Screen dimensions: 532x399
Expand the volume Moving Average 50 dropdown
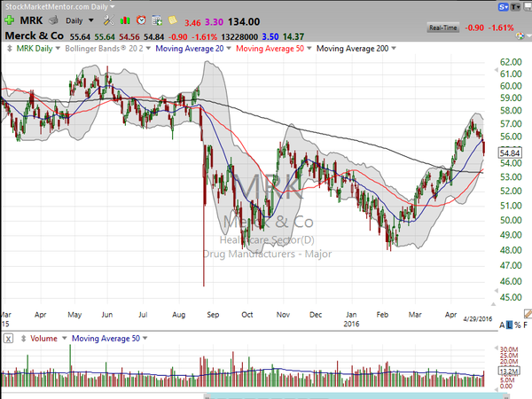pyautogui.click(x=145, y=339)
